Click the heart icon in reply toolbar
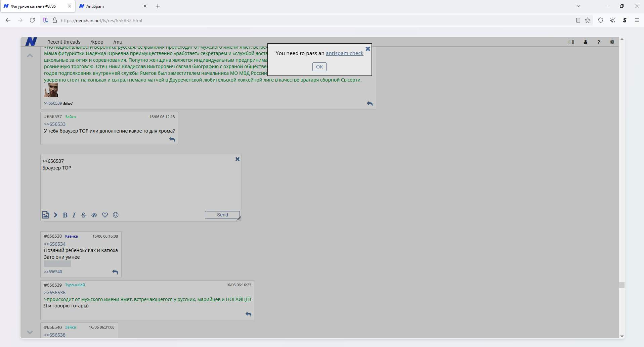This screenshot has width=644, height=347. coord(105,215)
